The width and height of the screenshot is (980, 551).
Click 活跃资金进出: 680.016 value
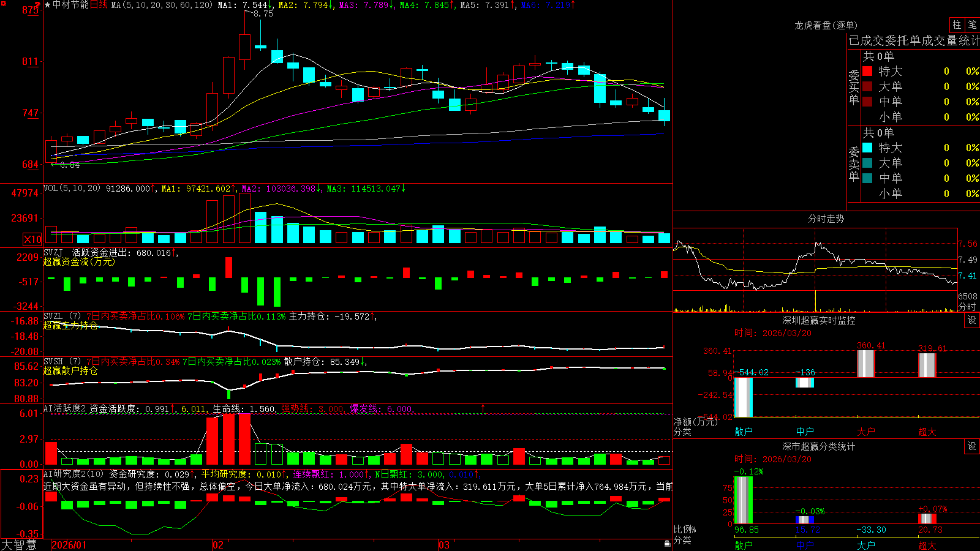[x=121, y=252]
